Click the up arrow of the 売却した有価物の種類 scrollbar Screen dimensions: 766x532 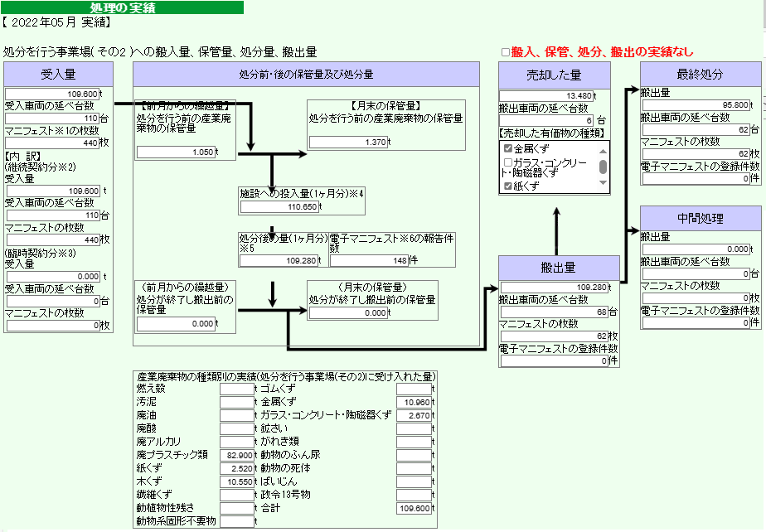click(603, 151)
